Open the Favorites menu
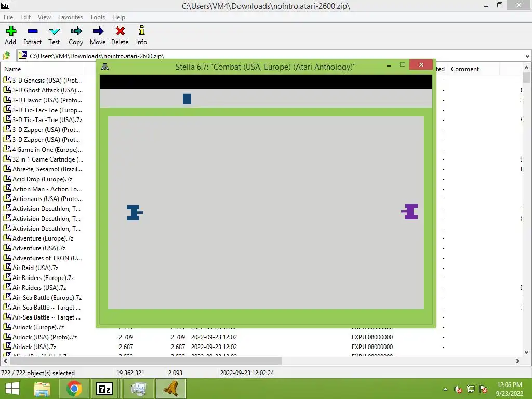The height and width of the screenshot is (399, 532). 70,17
